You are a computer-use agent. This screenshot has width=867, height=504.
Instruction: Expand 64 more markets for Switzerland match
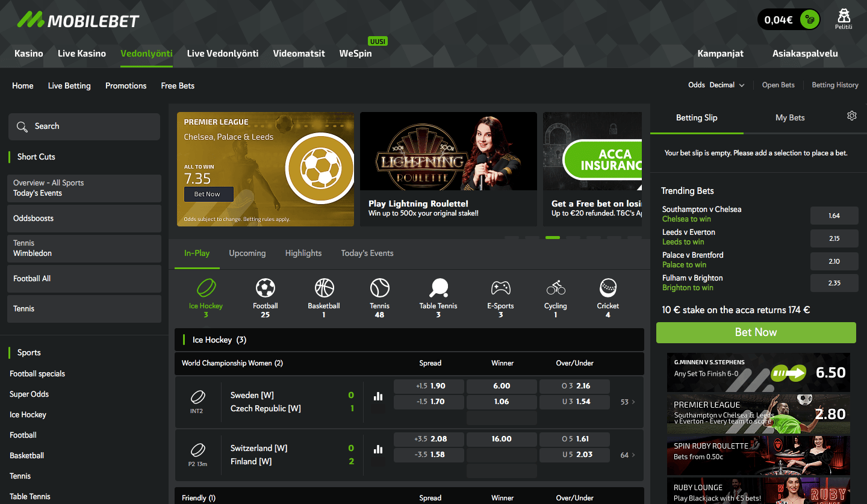click(628, 455)
